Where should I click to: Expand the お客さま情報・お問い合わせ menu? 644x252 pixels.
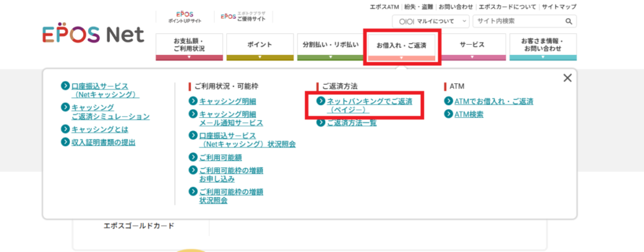543,47
